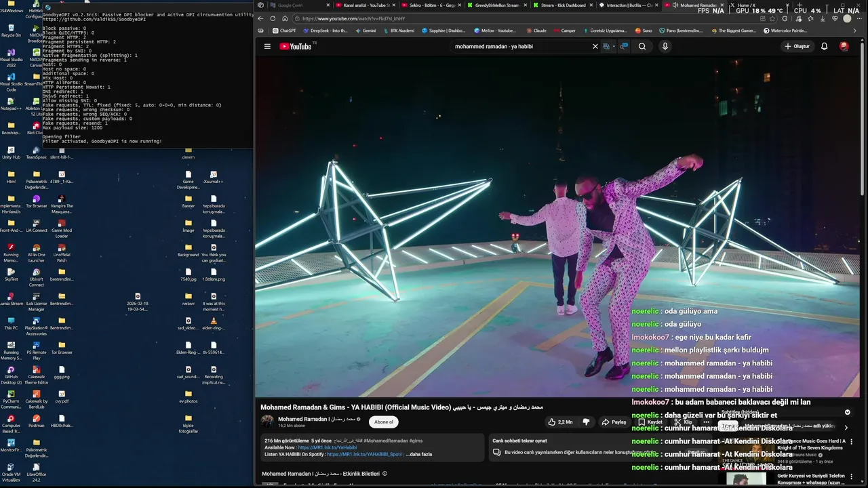This screenshot has height=488, width=868.
Task: Click the music video player area
Action: [x=556, y=226]
